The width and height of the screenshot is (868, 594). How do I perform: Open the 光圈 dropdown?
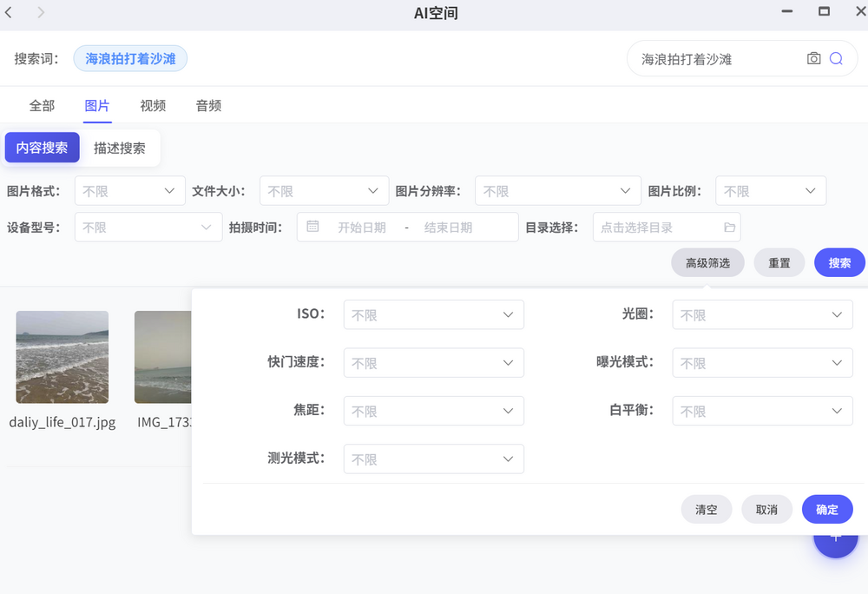tap(762, 315)
